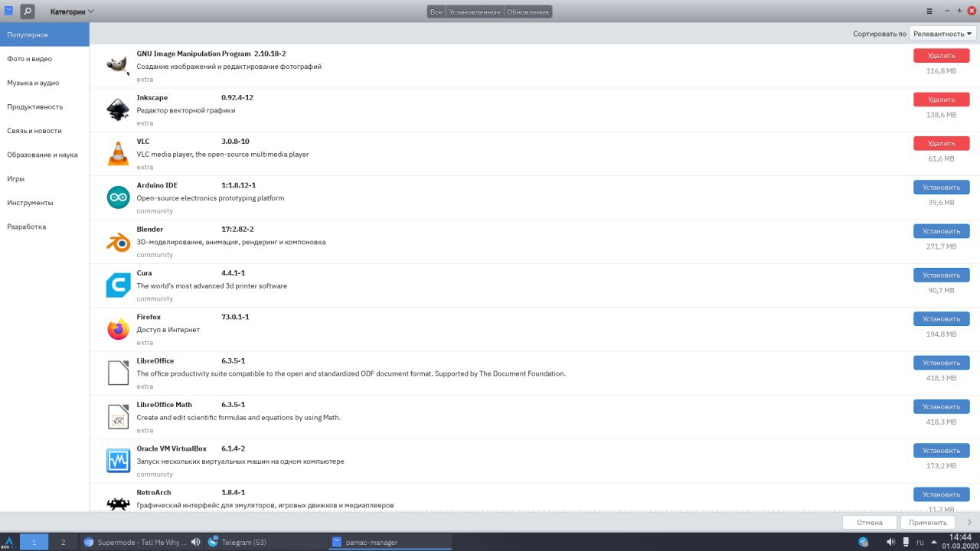Click the volume icon in system tray
The width and height of the screenshot is (980, 551).
tap(890, 542)
